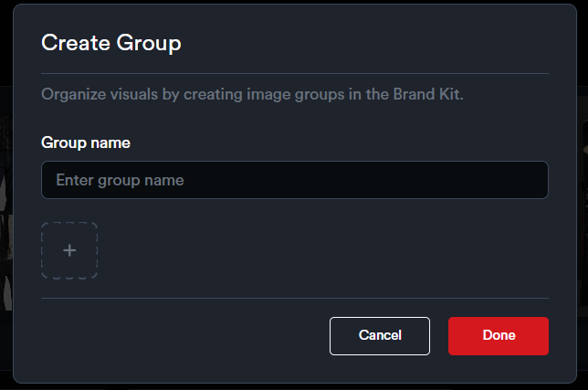Viewport: 588px width, 390px height.
Task: Add a visual using the plus tile
Action: tap(69, 250)
